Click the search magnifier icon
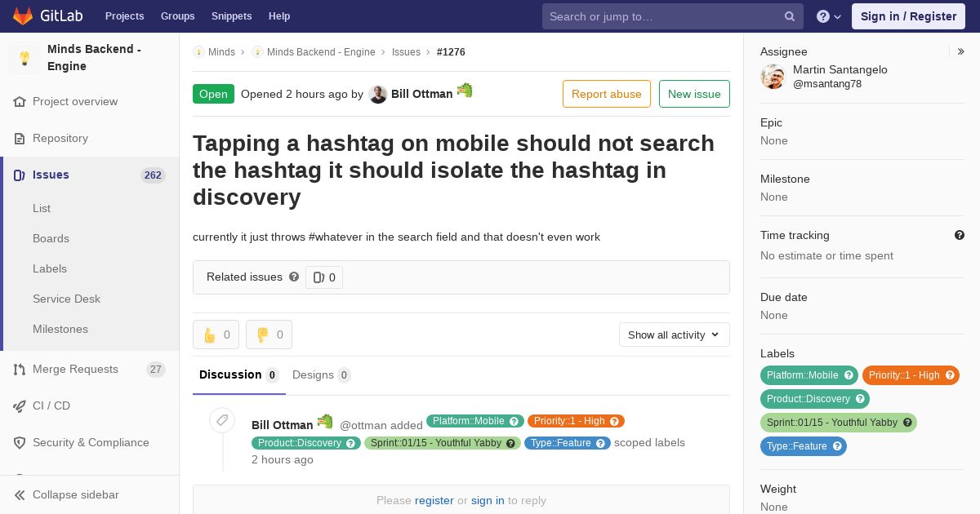Viewport: 980px width, 514px height. (x=790, y=16)
